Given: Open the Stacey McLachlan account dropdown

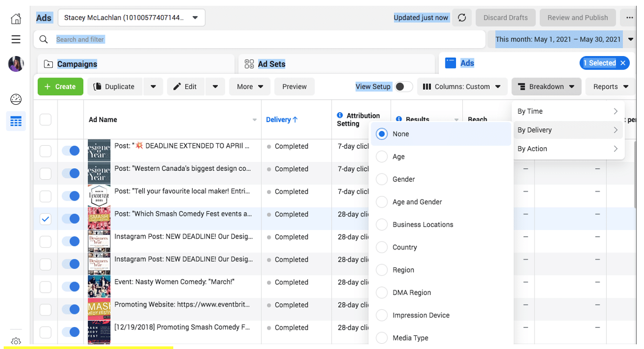Looking at the screenshot, I should coord(131,18).
